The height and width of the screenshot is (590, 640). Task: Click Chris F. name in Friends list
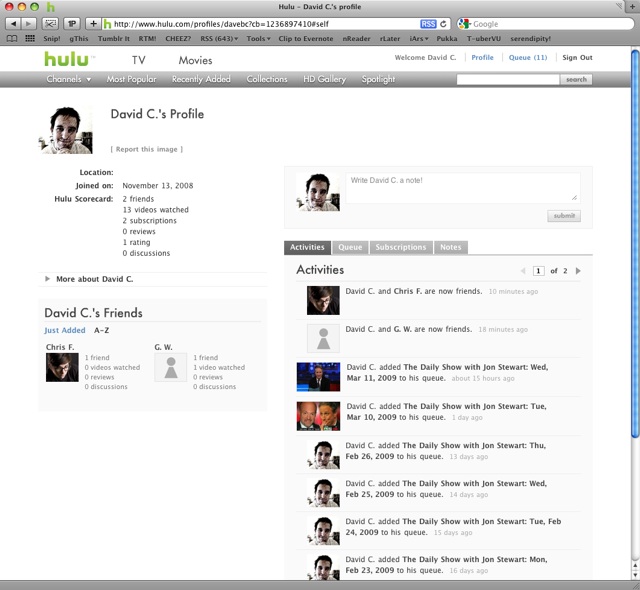click(x=60, y=347)
